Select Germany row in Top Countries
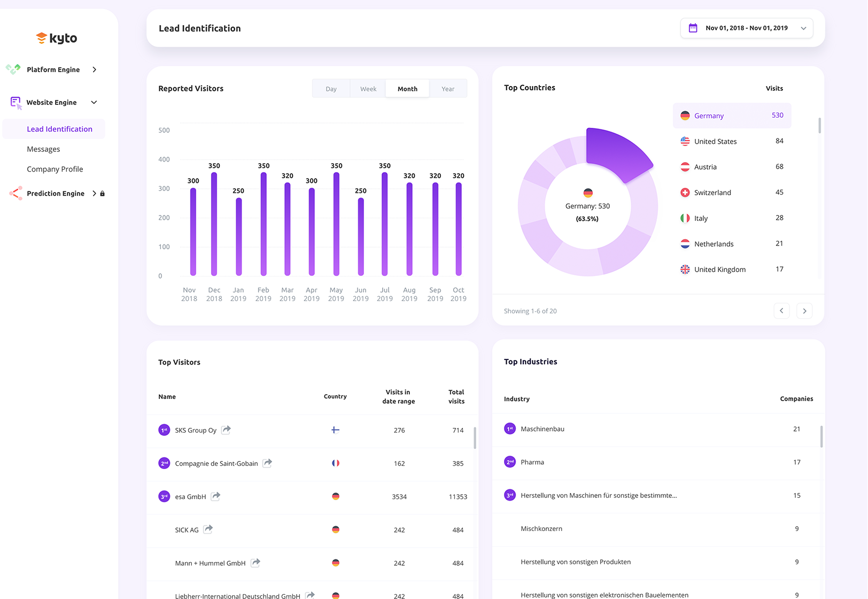Viewport: 868px width, 599px height. pyautogui.click(x=732, y=116)
